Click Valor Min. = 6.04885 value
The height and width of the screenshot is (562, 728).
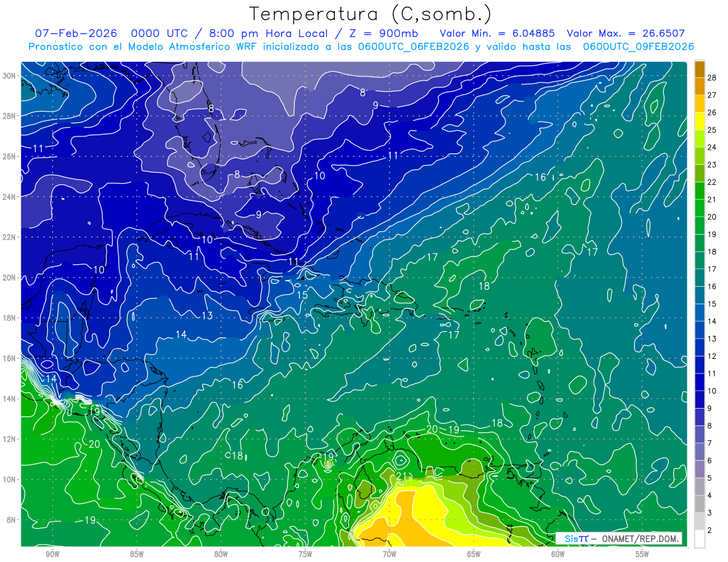pyautogui.click(x=497, y=33)
